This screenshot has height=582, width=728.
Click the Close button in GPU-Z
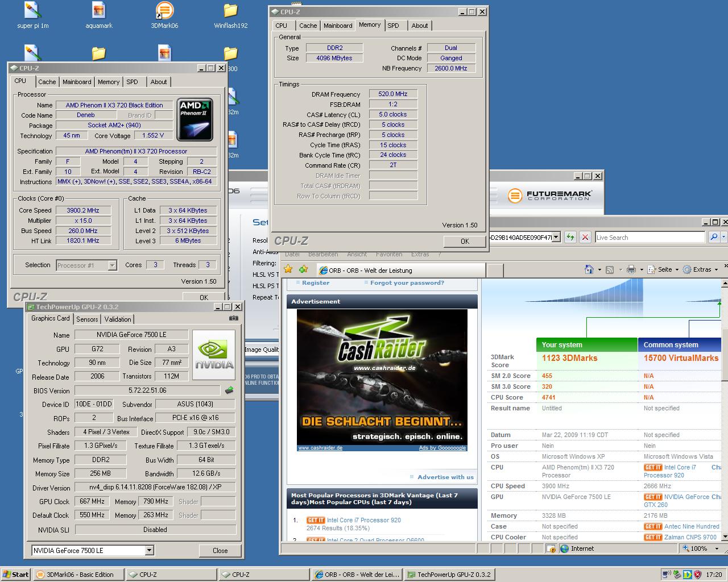coord(220,550)
